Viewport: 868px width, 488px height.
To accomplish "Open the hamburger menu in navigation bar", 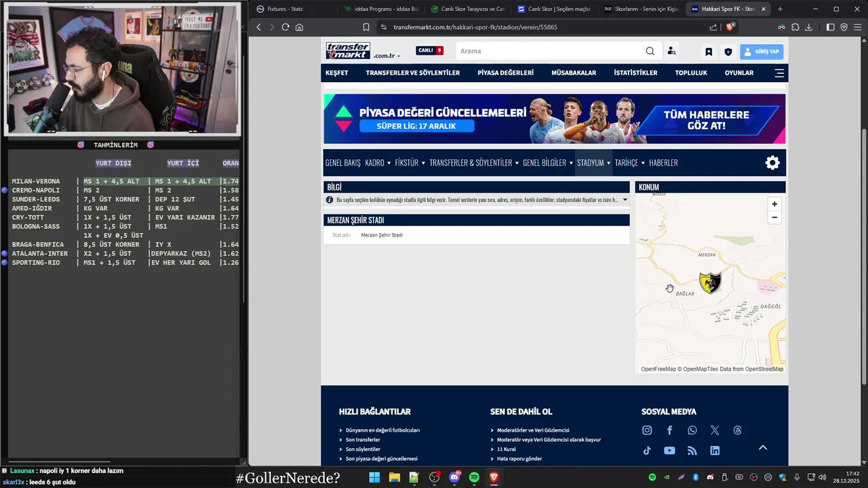I will click(779, 73).
